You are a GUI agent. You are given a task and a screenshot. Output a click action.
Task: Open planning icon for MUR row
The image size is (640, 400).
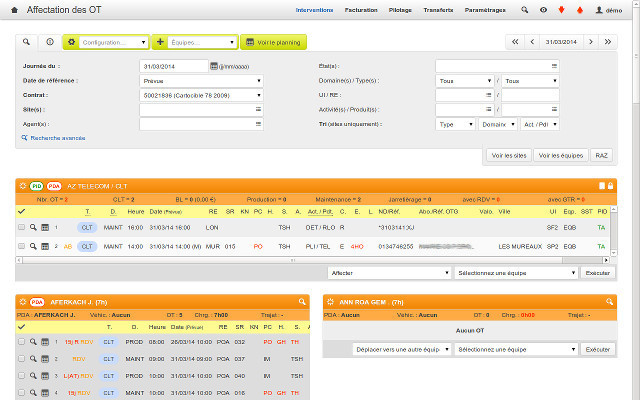[x=45, y=247]
